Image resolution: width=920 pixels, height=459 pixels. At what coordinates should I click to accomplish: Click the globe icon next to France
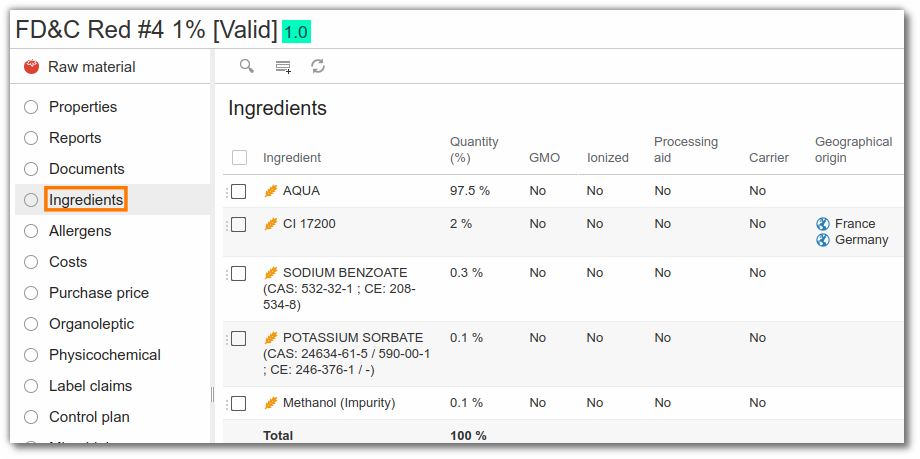pyautogui.click(x=823, y=224)
